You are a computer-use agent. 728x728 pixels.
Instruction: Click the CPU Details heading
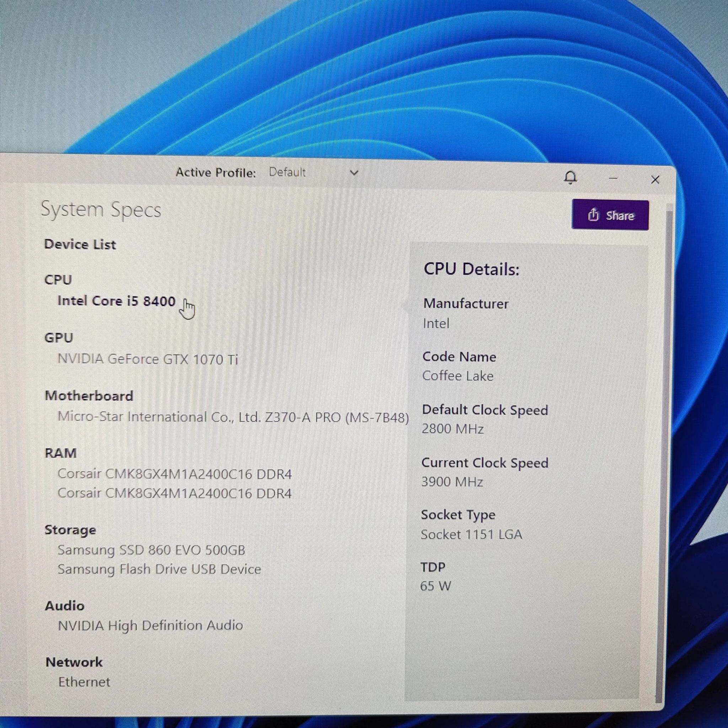point(471,269)
